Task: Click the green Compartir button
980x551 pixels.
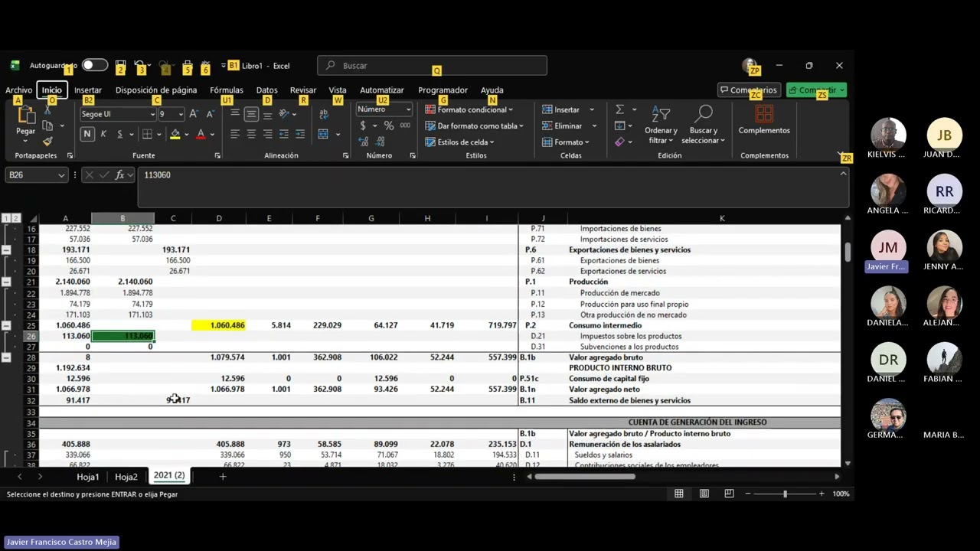Action: [816, 90]
